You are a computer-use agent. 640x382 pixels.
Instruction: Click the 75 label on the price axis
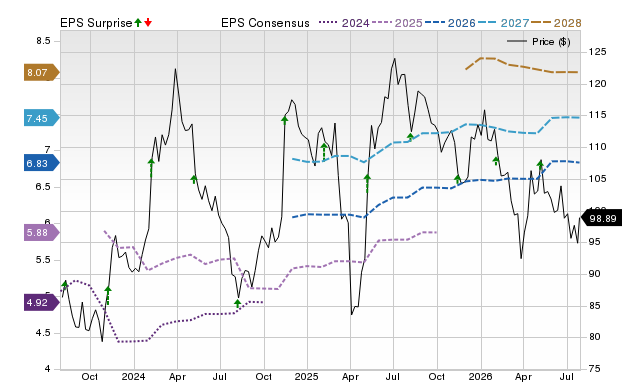point(595,369)
